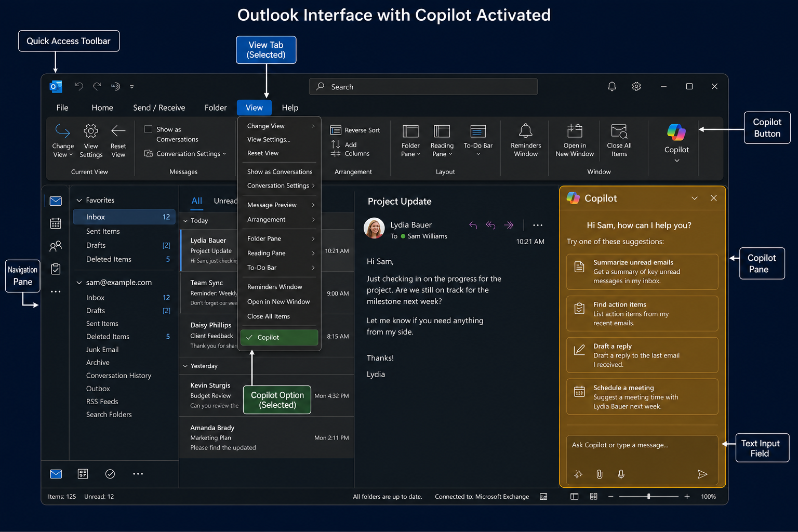The image size is (798, 532).
Task: Click the attach paperclip icon in Copilot
Action: (600, 474)
